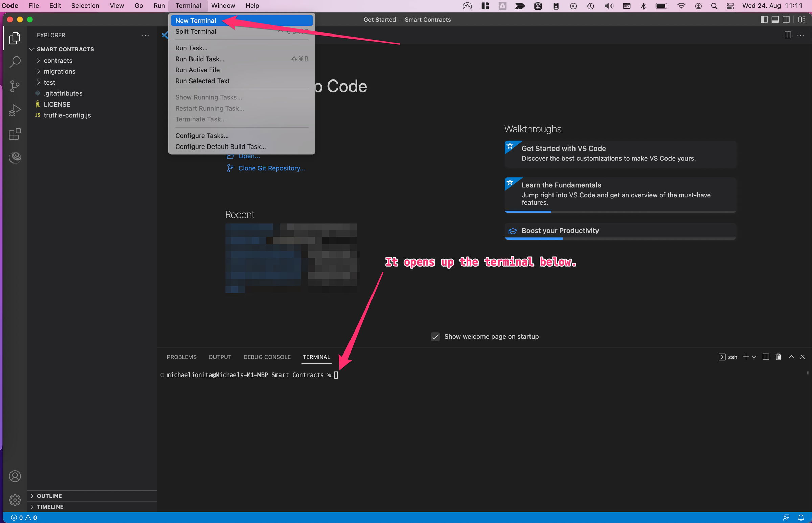This screenshot has height=523, width=812.
Task: Open Bluetooth status in menu bar
Action: coord(643,6)
